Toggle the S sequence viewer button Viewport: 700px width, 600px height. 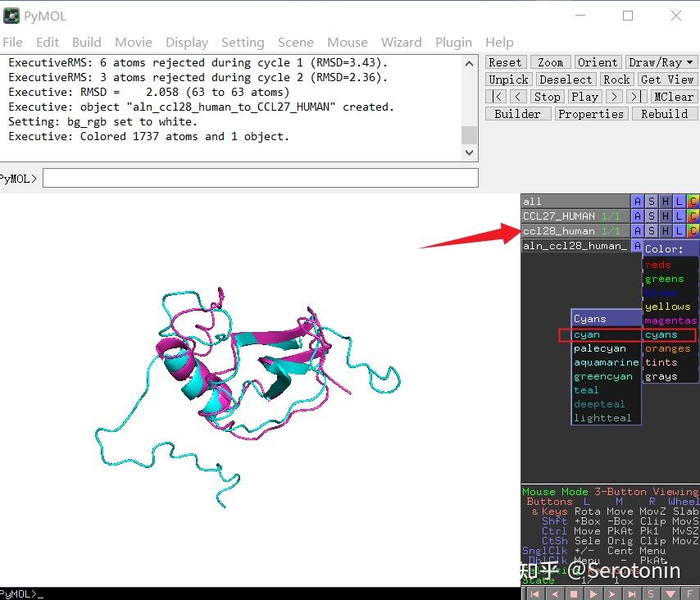(651, 593)
